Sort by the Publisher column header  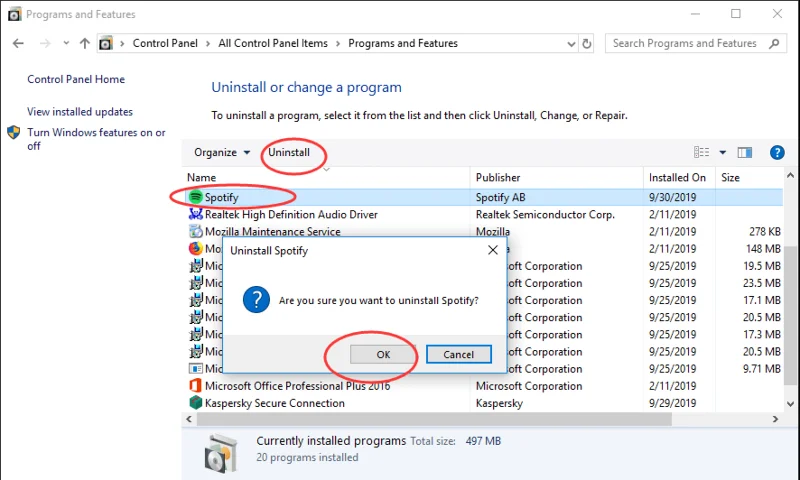pos(498,178)
